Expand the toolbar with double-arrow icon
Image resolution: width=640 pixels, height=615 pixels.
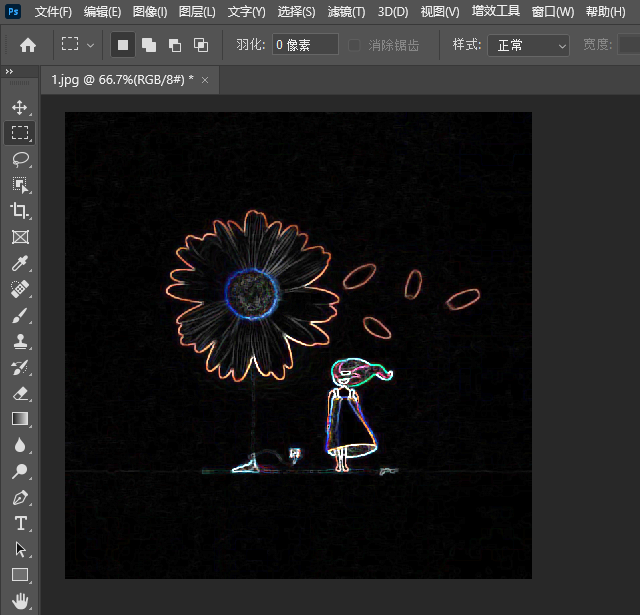[9, 72]
